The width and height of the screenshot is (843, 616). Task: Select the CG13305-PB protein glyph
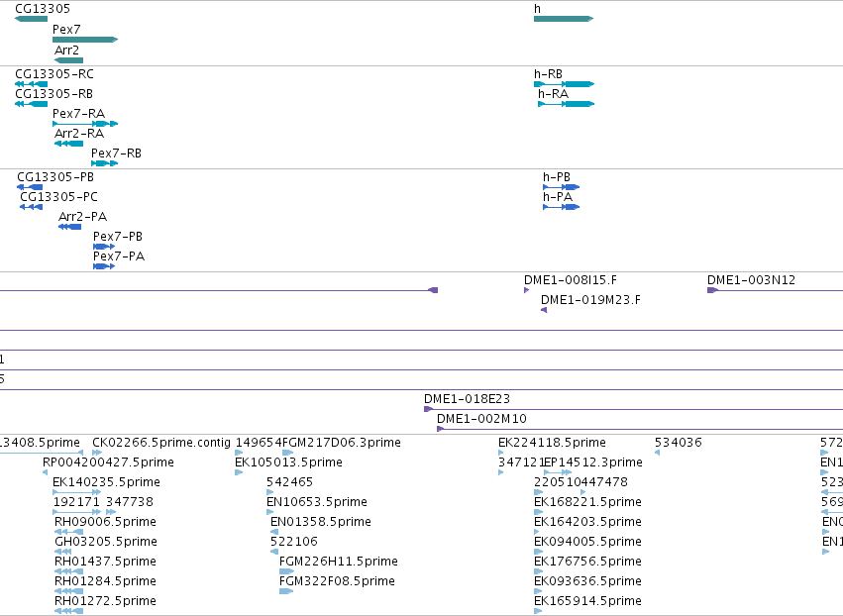(x=30, y=187)
